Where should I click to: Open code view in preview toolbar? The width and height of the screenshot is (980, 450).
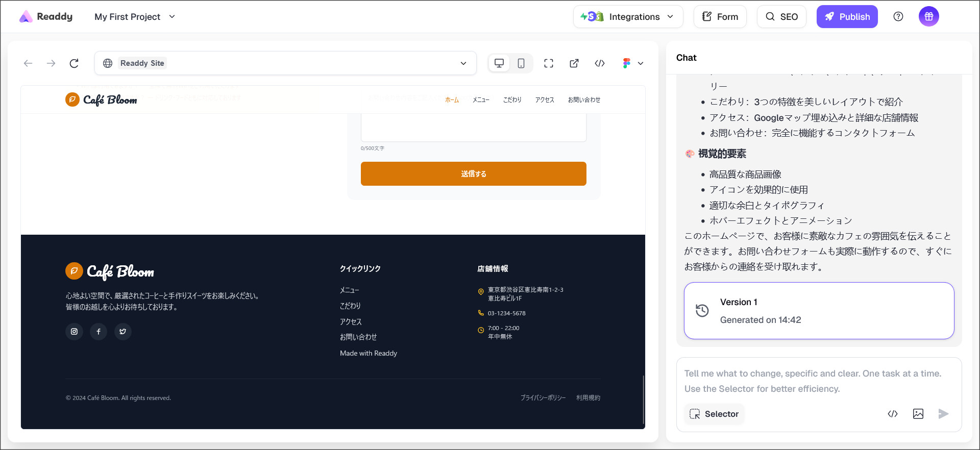point(600,63)
